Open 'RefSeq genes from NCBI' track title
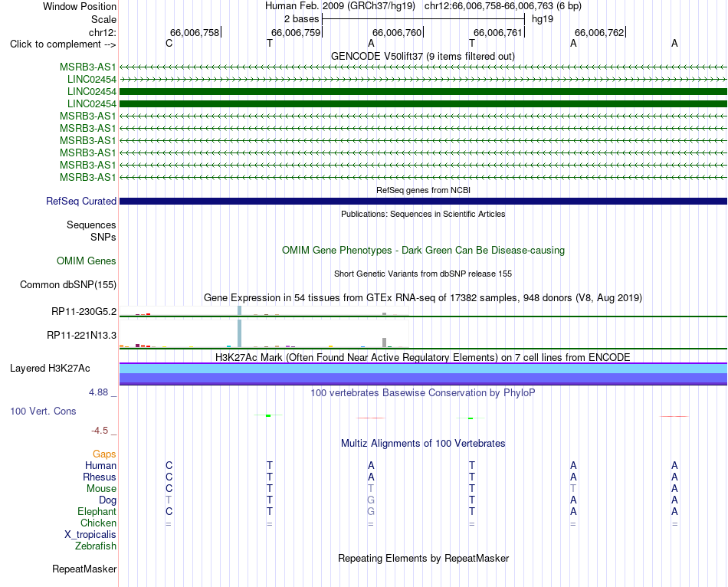Screen dimensions: 728x587 tap(423, 190)
